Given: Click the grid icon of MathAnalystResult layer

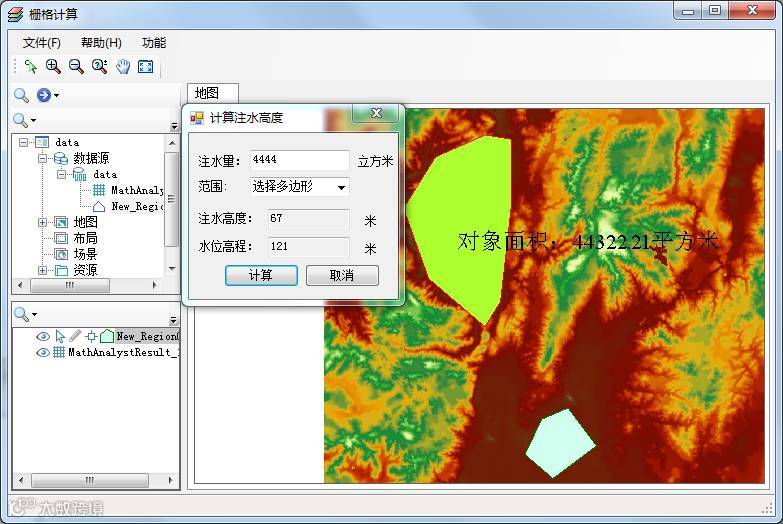Looking at the screenshot, I should click(59, 352).
